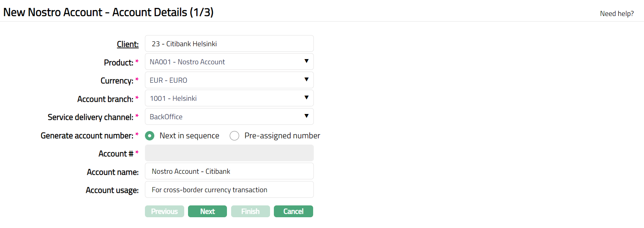
Task: Click the Currency dropdown arrow icon
Action: [x=307, y=80]
